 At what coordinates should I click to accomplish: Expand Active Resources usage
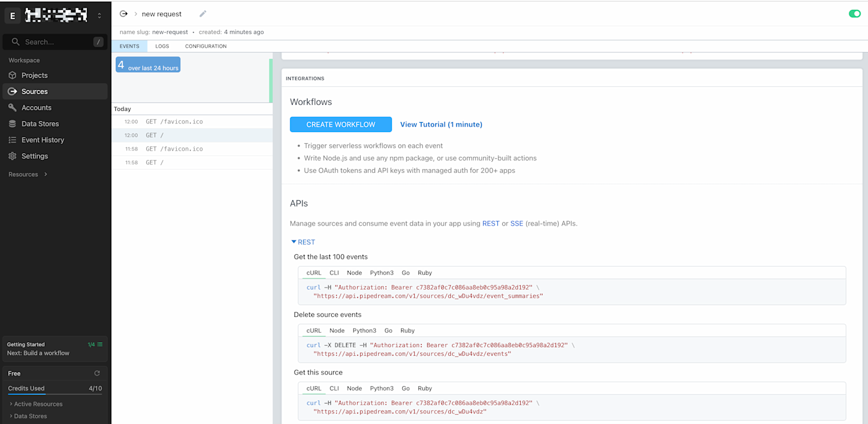click(36, 404)
